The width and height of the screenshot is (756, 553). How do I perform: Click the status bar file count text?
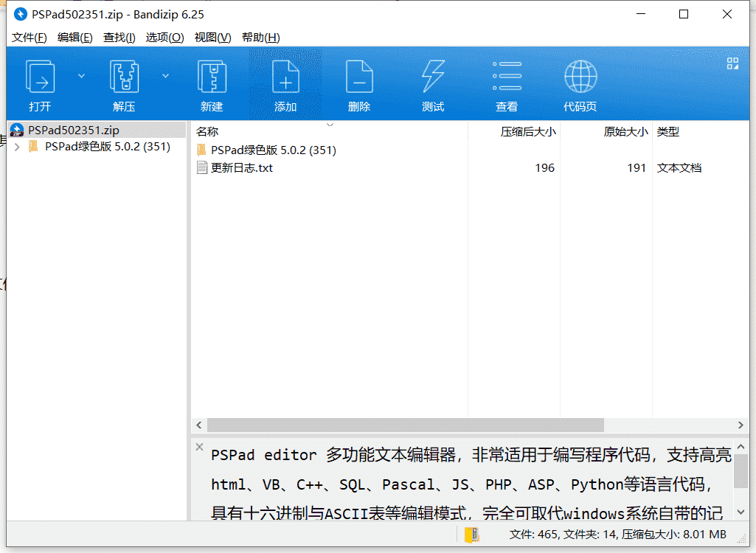(x=617, y=535)
